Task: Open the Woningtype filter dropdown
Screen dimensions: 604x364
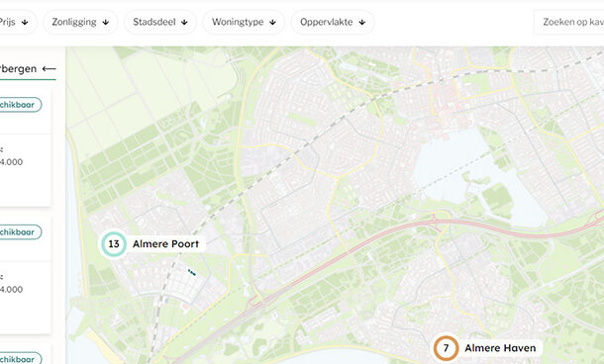Action: (x=244, y=22)
